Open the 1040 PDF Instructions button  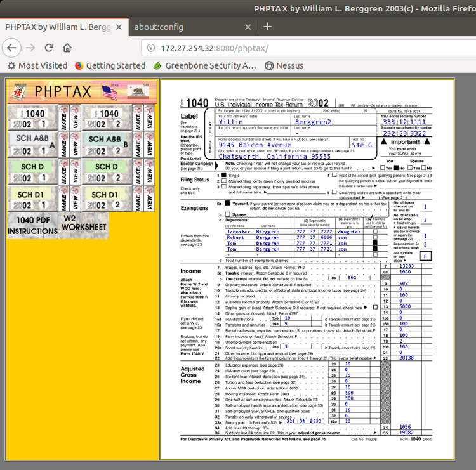(32, 225)
